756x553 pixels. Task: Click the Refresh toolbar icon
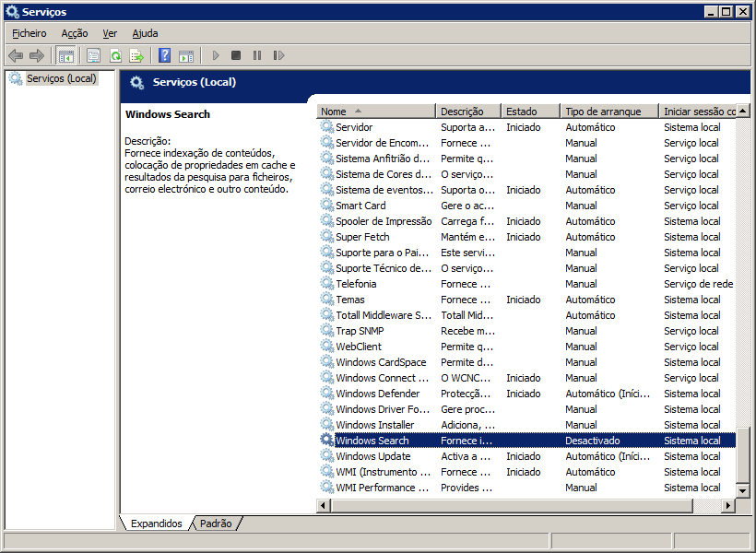(116, 55)
